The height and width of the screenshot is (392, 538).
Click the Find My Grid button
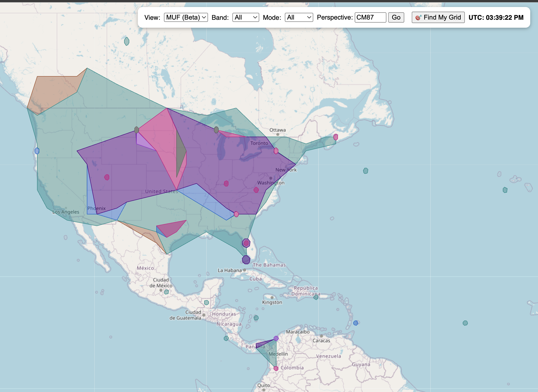[x=438, y=17]
